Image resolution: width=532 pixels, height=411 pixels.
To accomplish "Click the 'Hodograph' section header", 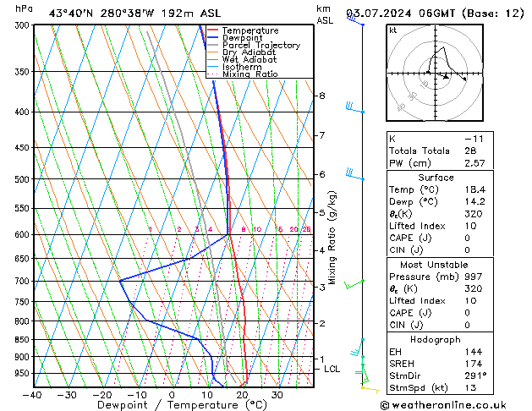I will pos(436,340).
